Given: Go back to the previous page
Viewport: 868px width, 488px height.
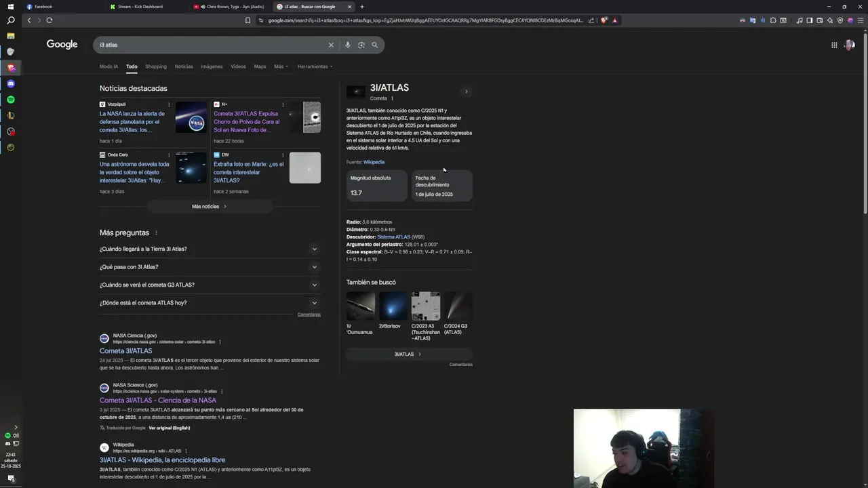Looking at the screenshot, I should coord(29,20).
